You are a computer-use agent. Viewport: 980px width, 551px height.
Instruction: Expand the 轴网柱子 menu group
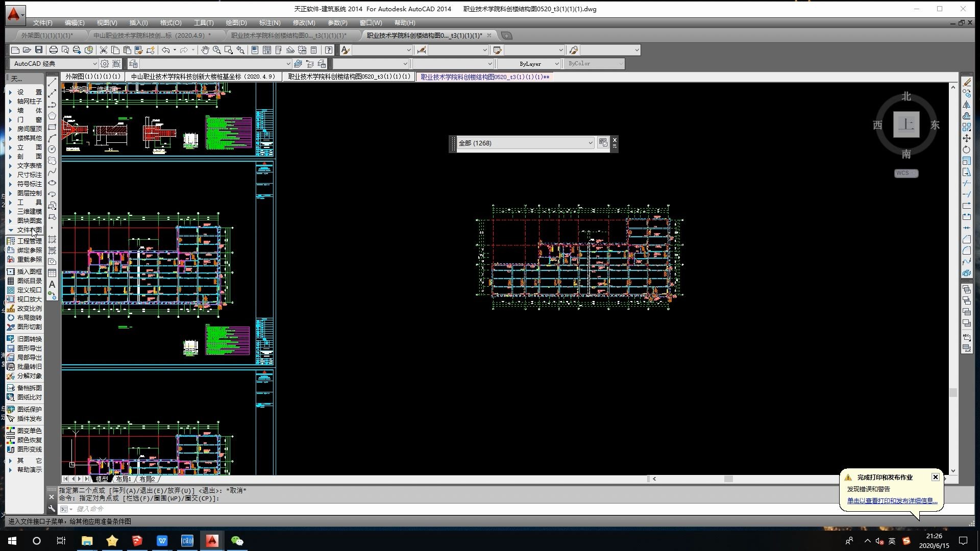[29, 102]
